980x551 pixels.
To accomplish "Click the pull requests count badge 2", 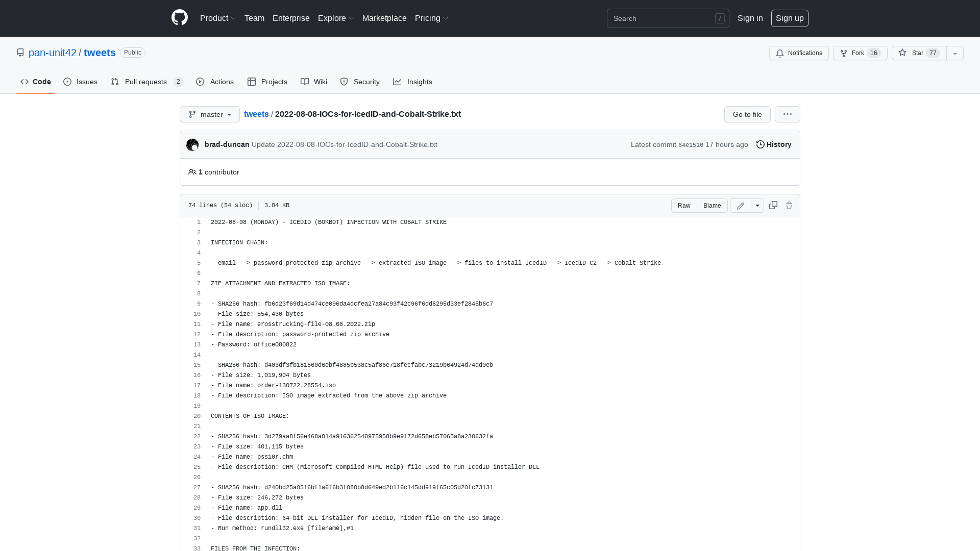I will 178,82.
